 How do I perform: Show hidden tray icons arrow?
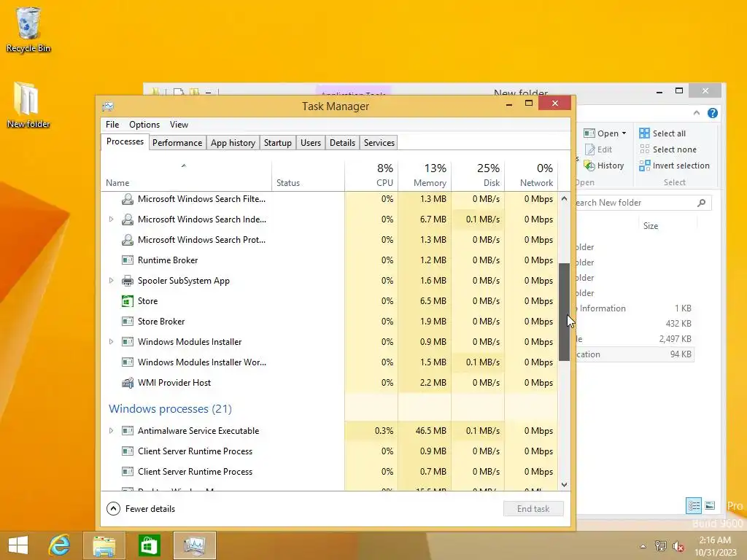pos(643,546)
